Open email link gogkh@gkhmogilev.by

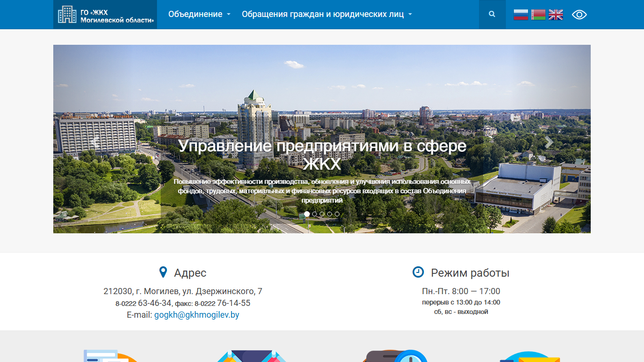[x=197, y=315]
